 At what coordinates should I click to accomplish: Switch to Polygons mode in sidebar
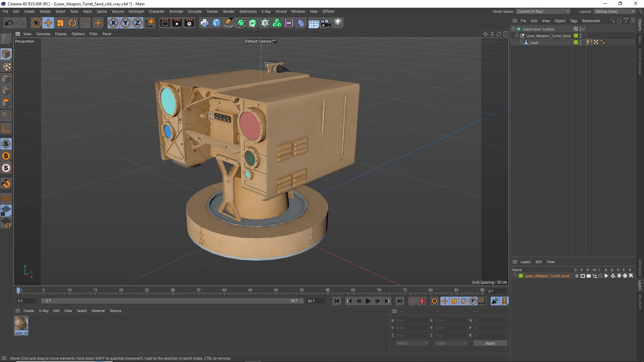pos(6,103)
